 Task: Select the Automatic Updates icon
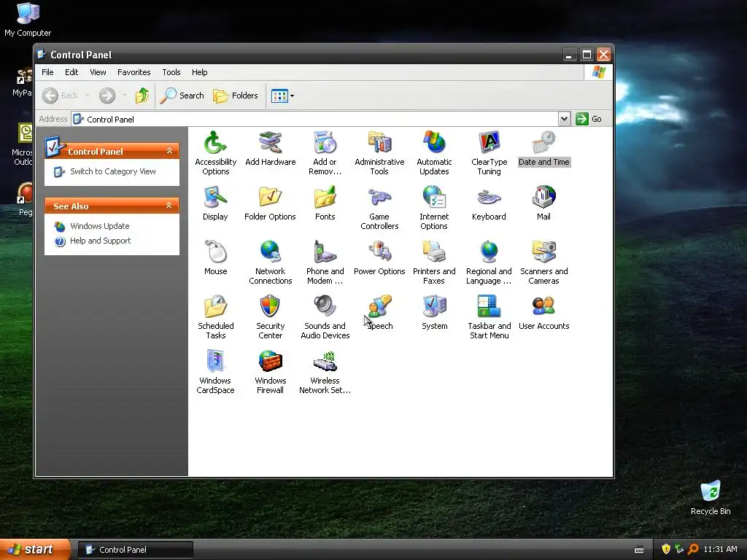click(434, 143)
